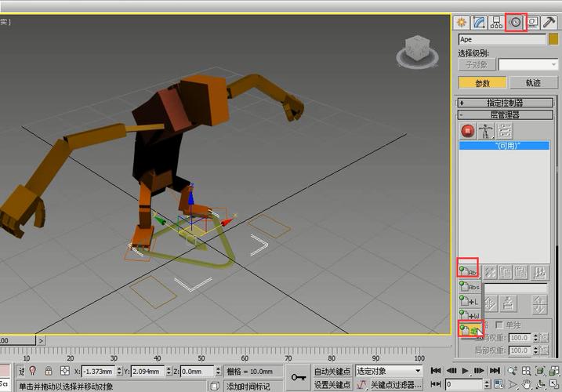562x392 pixels.
Task: Toggle 设置关键点 set key mode
Action: (332, 385)
